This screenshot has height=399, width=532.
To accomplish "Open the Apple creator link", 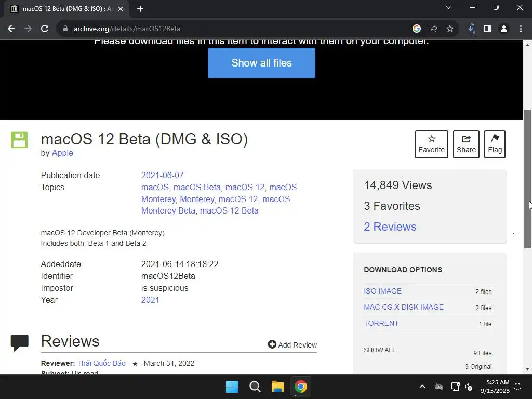I will pyautogui.click(x=62, y=153).
